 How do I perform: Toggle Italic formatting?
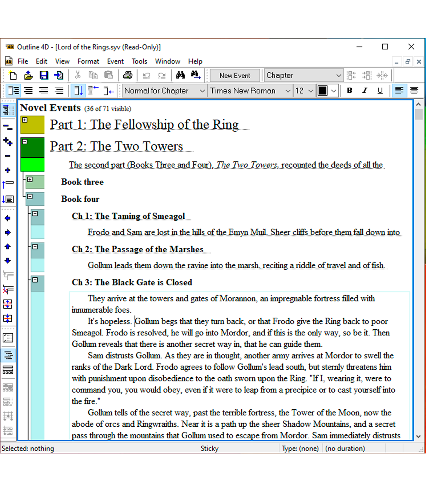(x=365, y=91)
